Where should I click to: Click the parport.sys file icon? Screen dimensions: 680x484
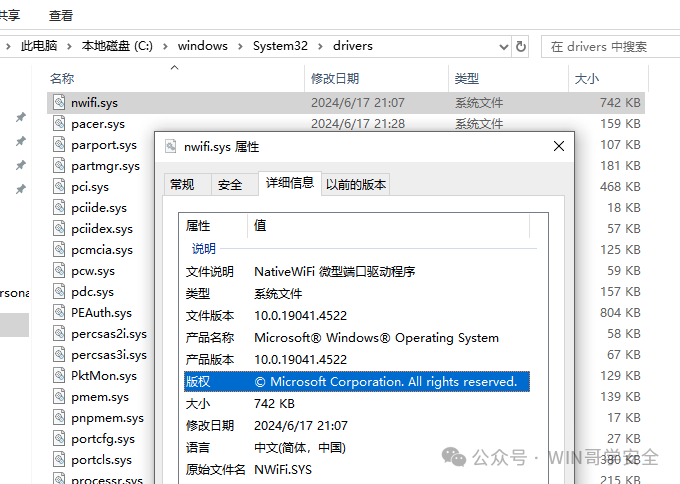pyautogui.click(x=59, y=144)
